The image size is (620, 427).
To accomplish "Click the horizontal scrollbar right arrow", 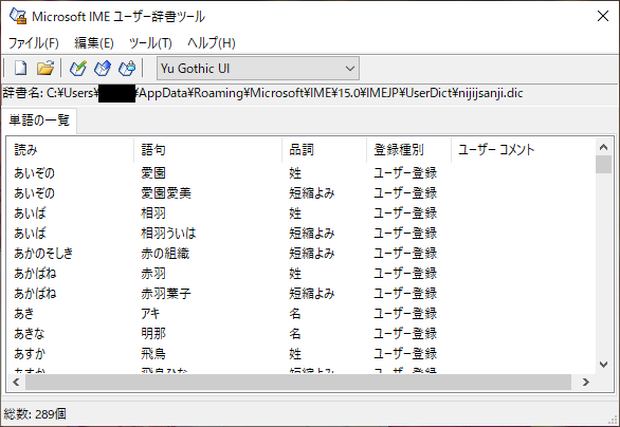I will pos(586,382).
